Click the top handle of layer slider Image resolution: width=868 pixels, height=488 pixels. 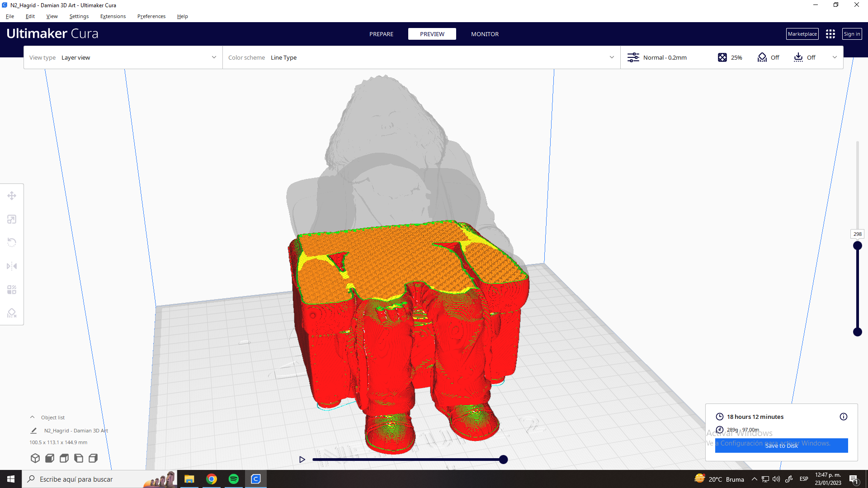[857, 246]
